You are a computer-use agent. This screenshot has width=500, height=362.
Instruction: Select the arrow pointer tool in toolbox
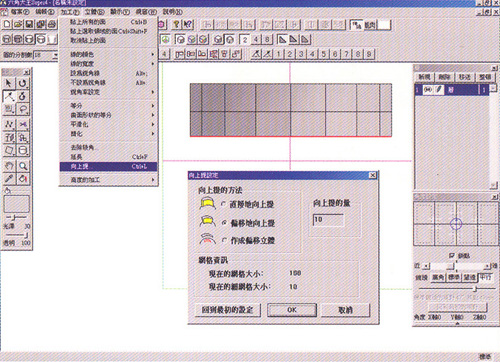(9, 83)
